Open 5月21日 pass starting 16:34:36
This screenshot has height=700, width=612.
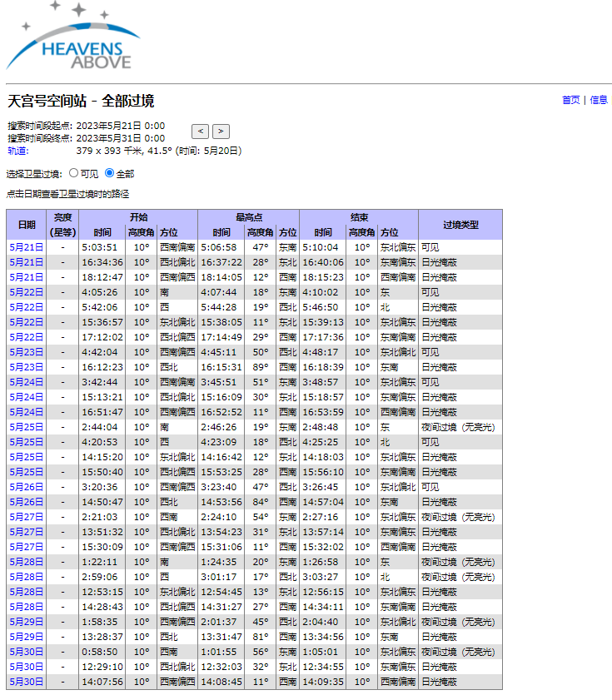(x=27, y=262)
